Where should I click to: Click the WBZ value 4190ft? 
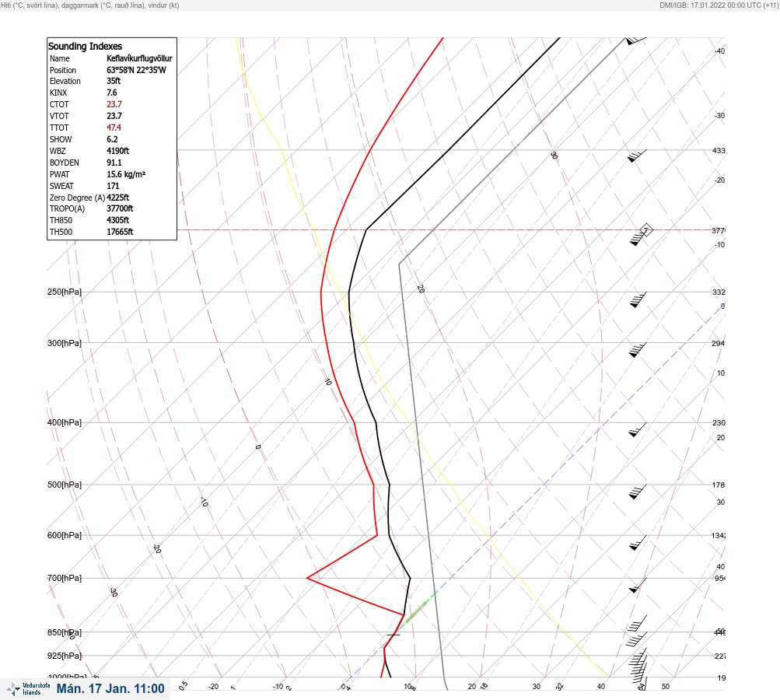118,151
